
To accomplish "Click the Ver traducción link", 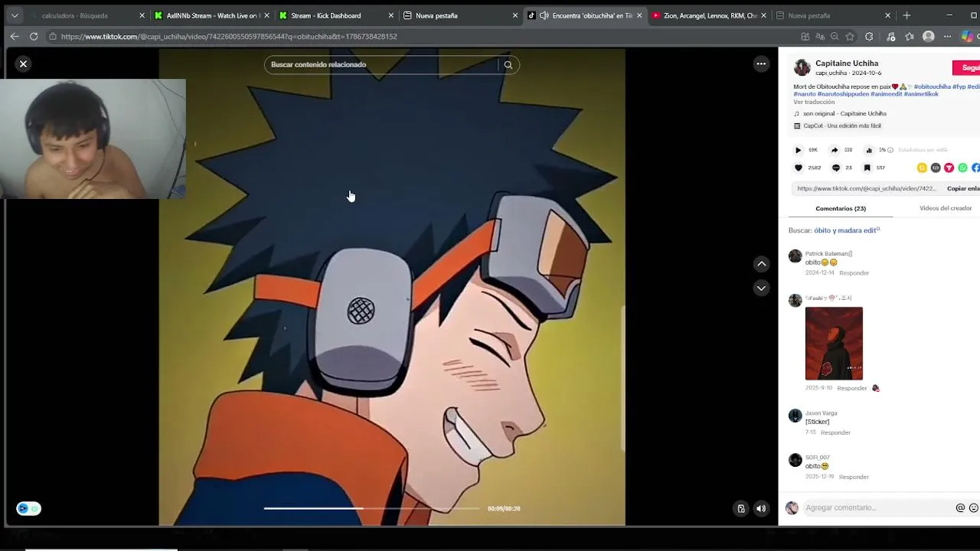I will pos(814,102).
